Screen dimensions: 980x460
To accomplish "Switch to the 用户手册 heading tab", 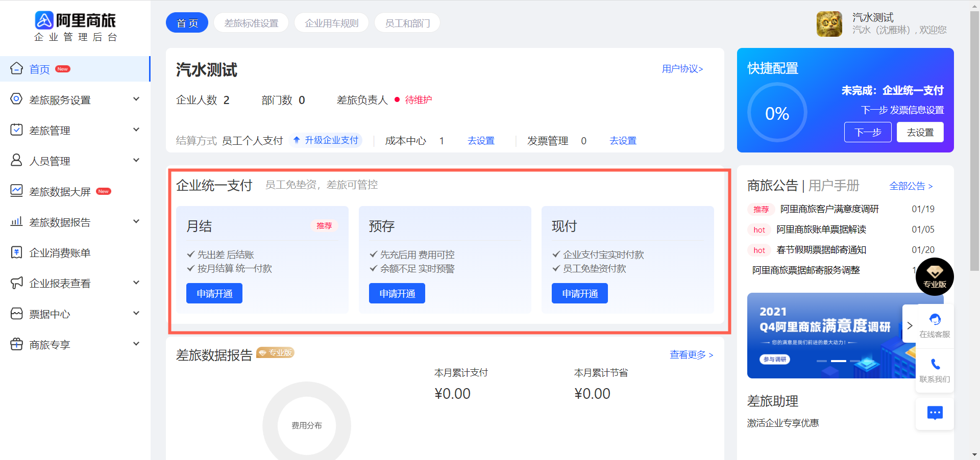I will point(834,186).
